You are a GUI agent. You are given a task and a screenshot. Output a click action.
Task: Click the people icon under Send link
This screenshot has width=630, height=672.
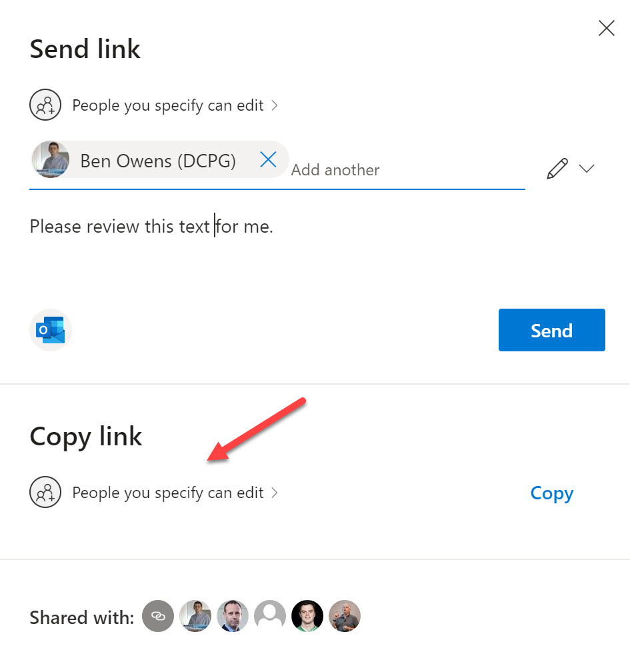click(45, 105)
